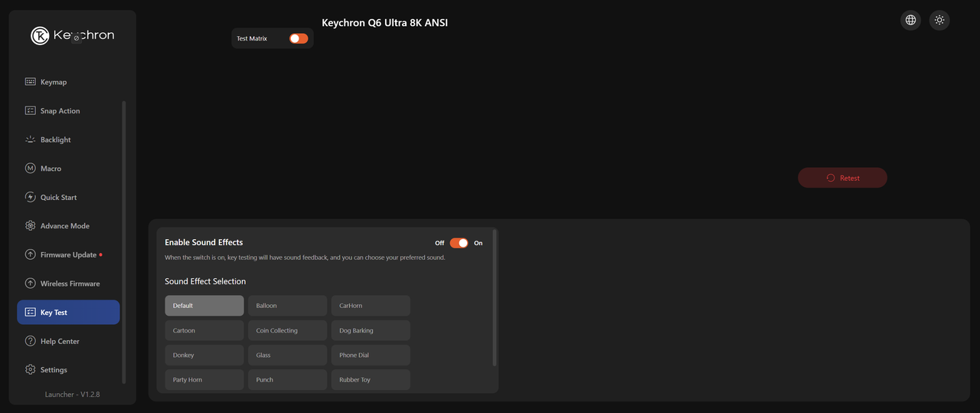
Task: Open the Macro menu label
Action: [51, 169]
